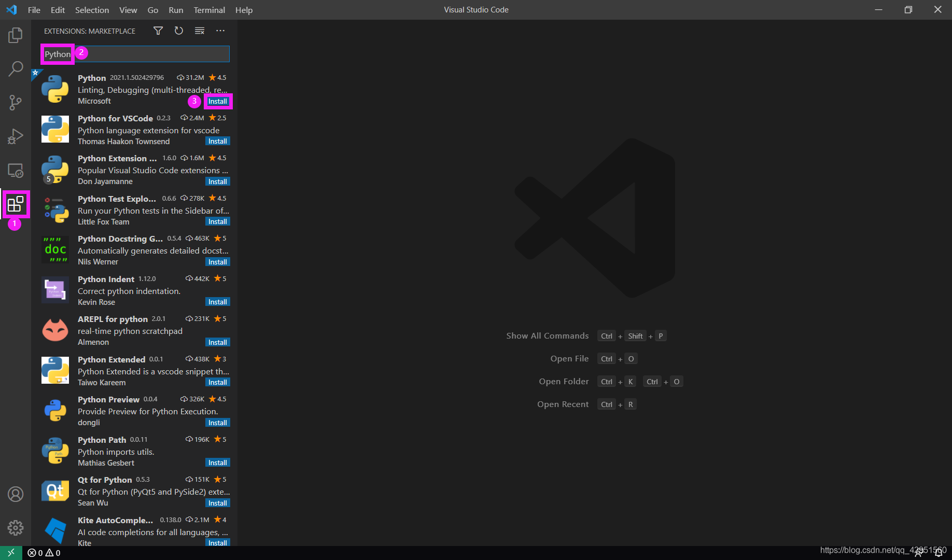Install the Microsoft Python extension
This screenshot has height=560, width=952.
[x=218, y=102]
